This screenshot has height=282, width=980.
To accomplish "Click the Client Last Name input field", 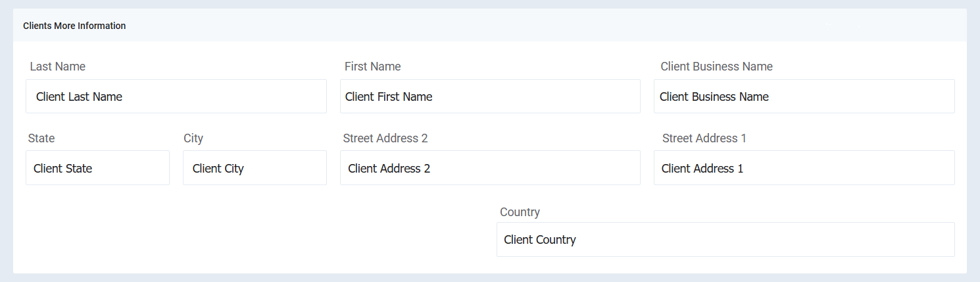I will coord(176,96).
